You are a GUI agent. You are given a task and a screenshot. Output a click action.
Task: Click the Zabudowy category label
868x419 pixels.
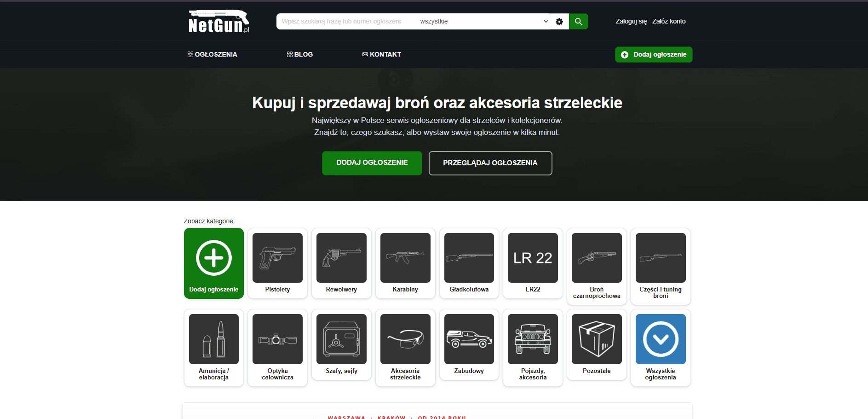pyautogui.click(x=469, y=371)
